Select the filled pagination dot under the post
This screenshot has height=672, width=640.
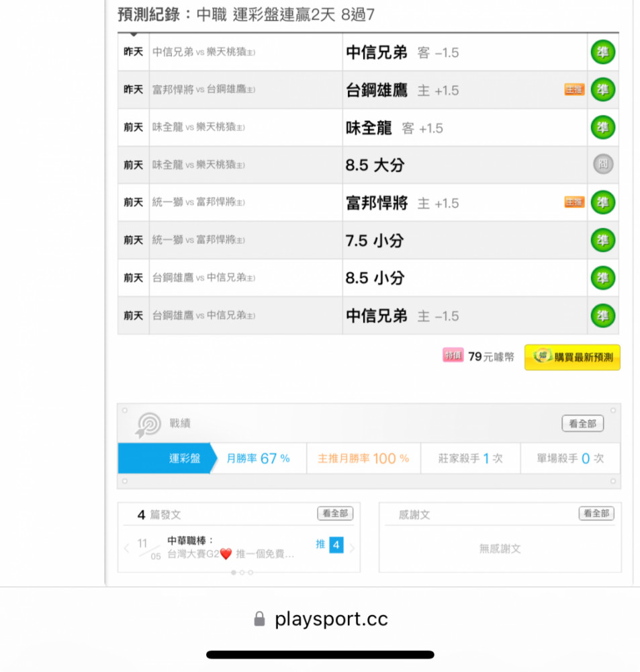tap(234, 573)
